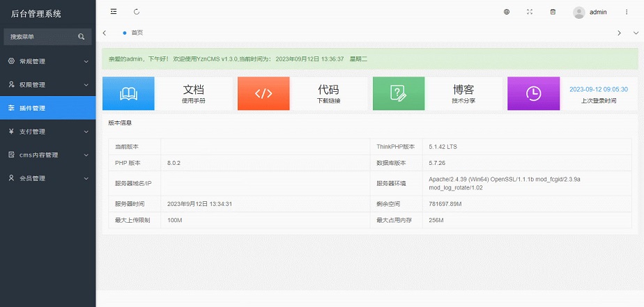Enter fullscreen with the expand icon
Viewport: 644px width, 307px height.
[x=530, y=12]
